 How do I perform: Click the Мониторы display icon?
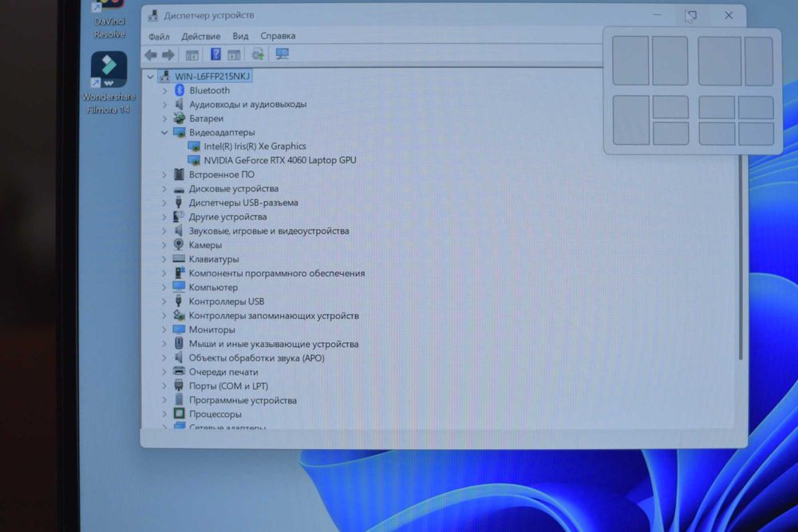click(x=179, y=329)
